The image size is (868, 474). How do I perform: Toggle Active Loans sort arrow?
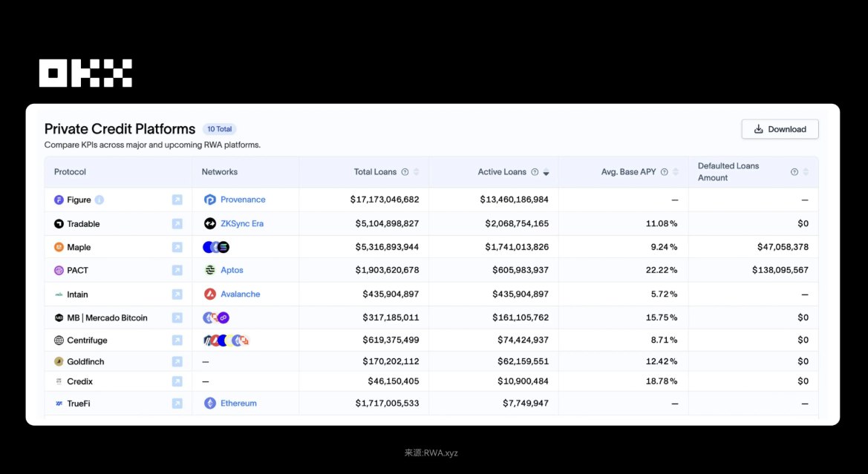pos(546,172)
